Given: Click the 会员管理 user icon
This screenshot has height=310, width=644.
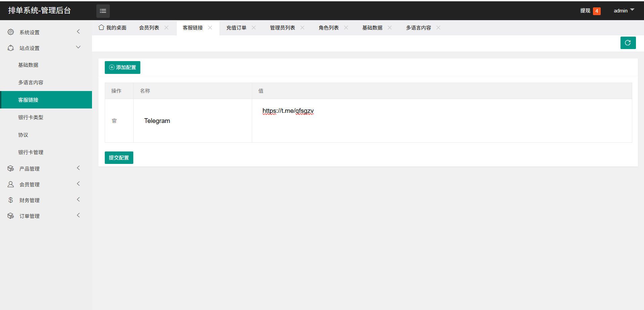Looking at the screenshot, I should pyautogui.click(x=11, y=184).
